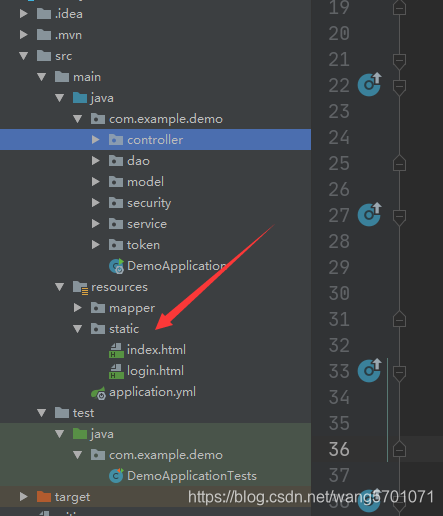Image resolution: width=443 pixels, height=516 pixels.
Task: Select the target folder label
Action: [x=72, y=497]
